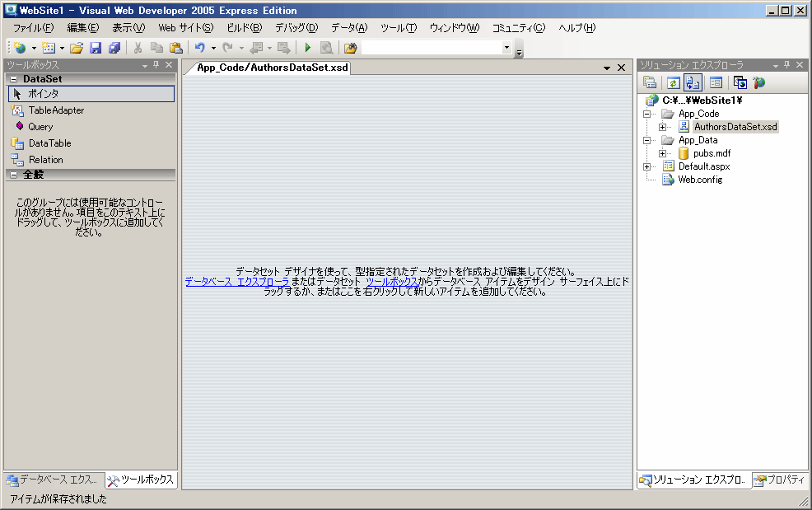Viewport: 812px width, 510px height.
Task: Switch to the プロパティ tab
Action: click(780, 480)
